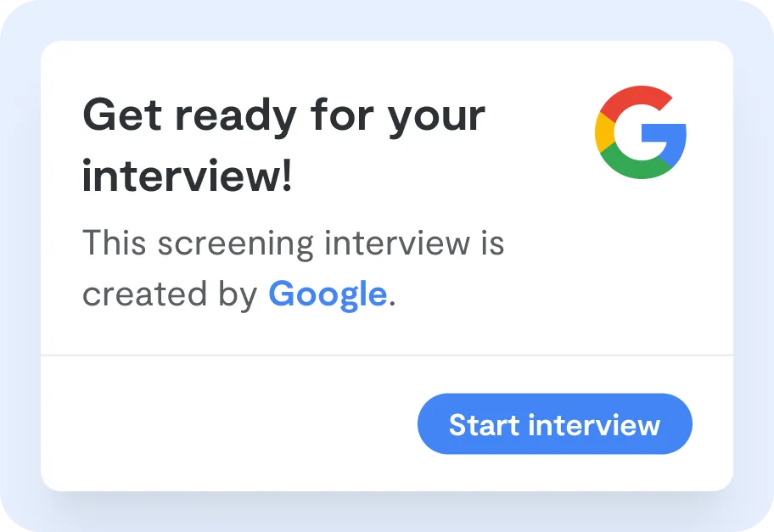Click the Google G logo

click(641, 132)
